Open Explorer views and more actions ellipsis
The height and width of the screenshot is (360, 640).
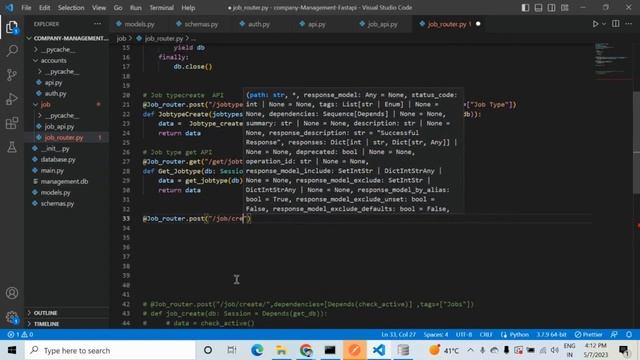tap(97, 24)
